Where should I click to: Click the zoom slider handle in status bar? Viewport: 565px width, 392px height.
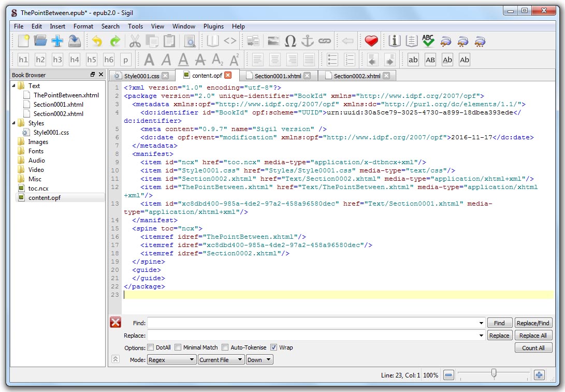494,373
